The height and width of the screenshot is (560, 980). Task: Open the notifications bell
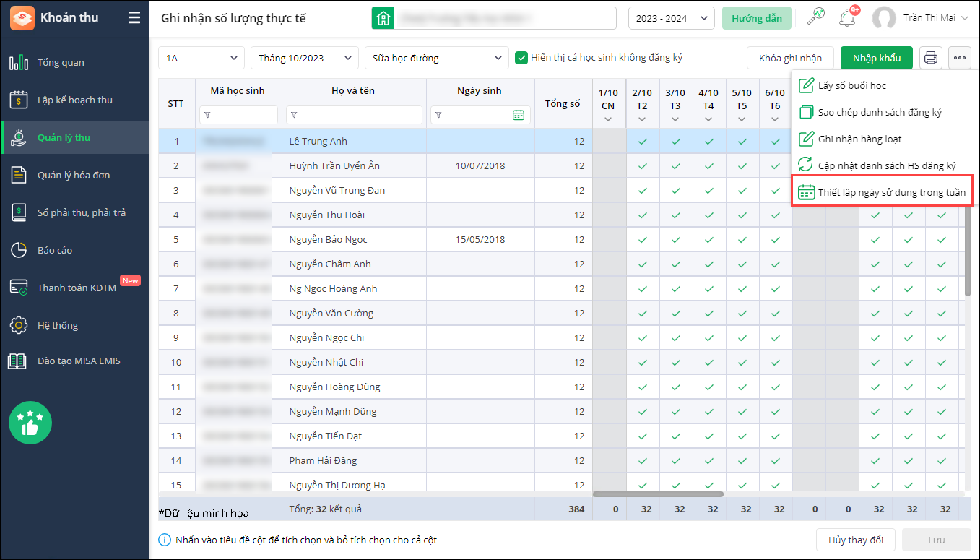(847, 18)
